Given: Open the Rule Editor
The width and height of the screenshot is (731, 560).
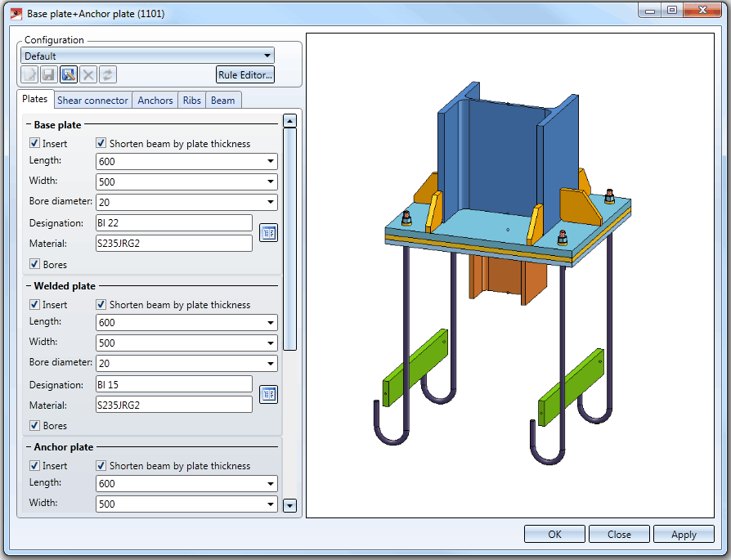Looking at the screenshot, I should pos(245,75).
